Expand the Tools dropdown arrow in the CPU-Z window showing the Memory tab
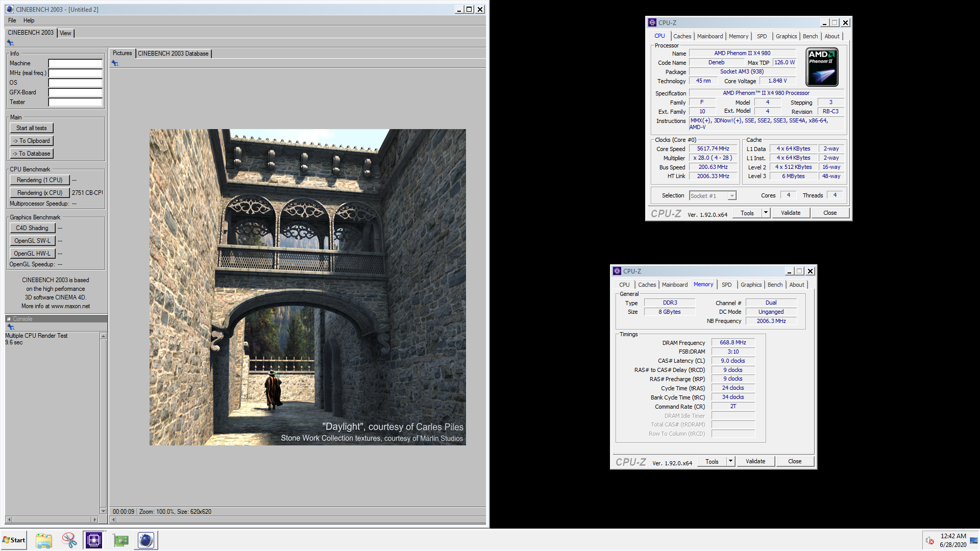Image resolution: width=980 pixels, height=551 pixels. [x=730, y=461]
